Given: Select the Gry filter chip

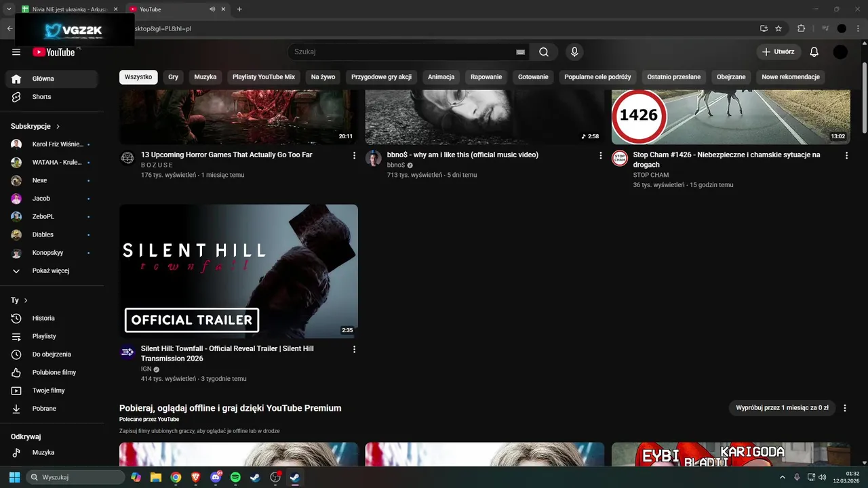Looking at the screenshot, I should tap(173, 77).
